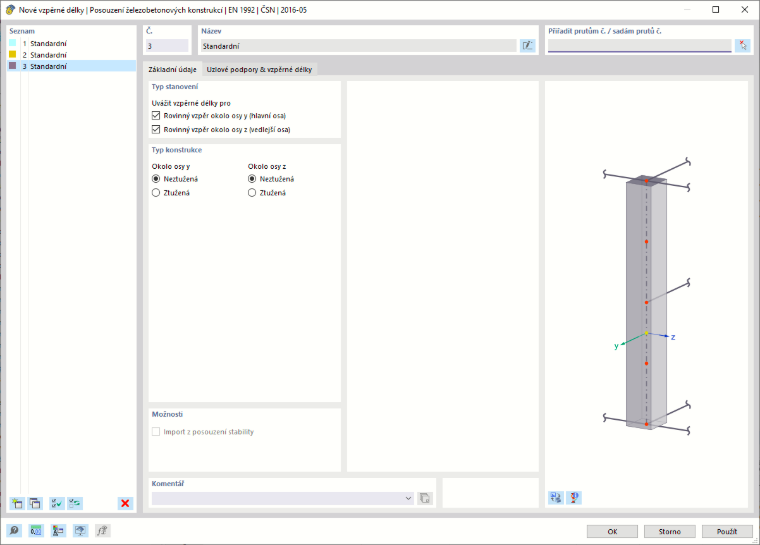Click the cyan swatch of item 1

pyautogui.click(x=13, y=43)
